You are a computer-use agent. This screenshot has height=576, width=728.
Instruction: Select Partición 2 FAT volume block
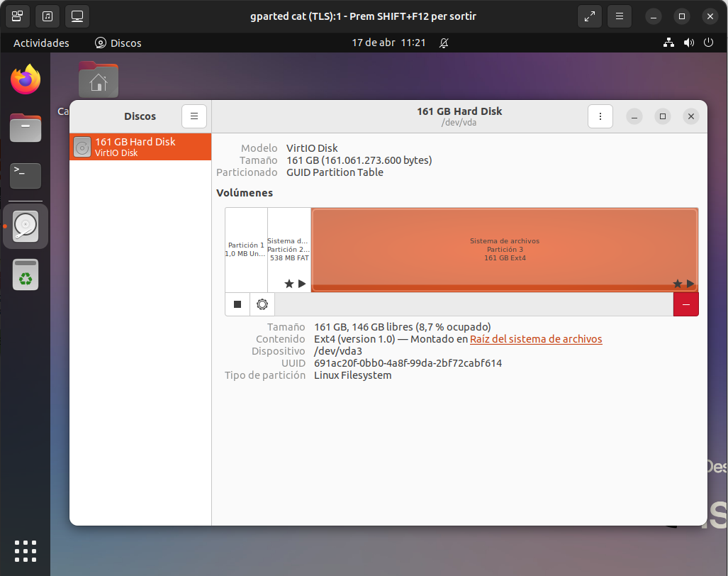(x=289, y=249)
